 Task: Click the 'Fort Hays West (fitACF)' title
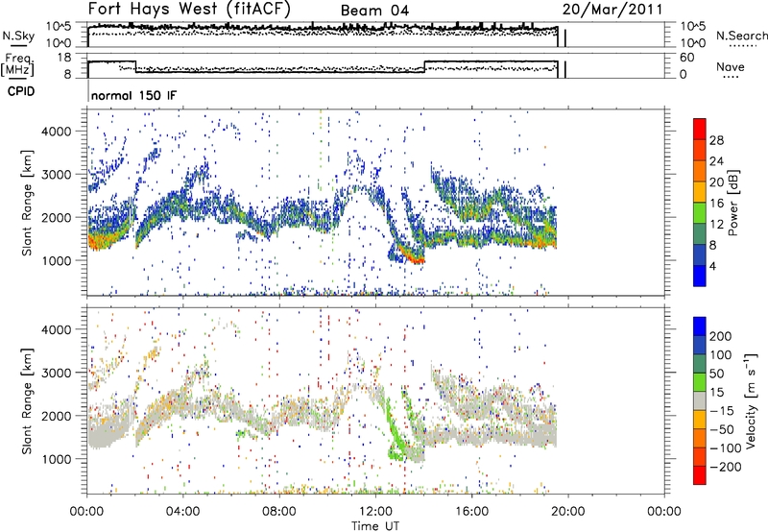pos(189,10)
